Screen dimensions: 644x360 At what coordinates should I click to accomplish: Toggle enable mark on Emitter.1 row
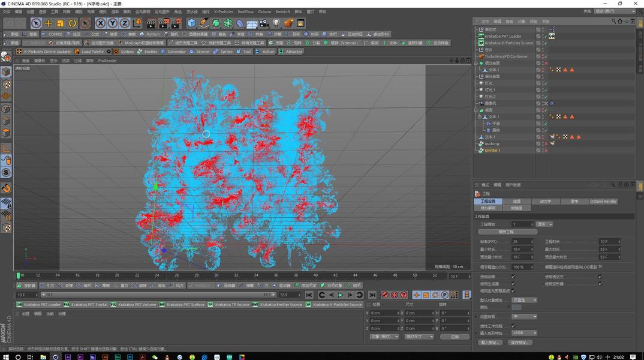pyautogui.click(x=546, y=151)
